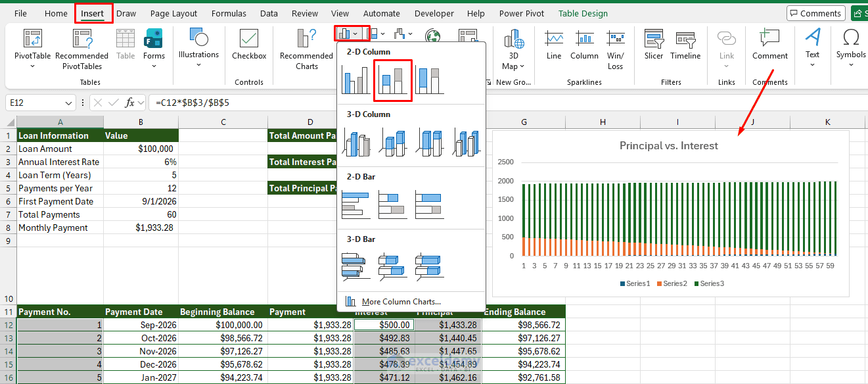Image resolution: width=868 pixels, height=384 pixels.
Task: Add a Timeline filter
Action: pyautogui.click(x=685, y=46)
